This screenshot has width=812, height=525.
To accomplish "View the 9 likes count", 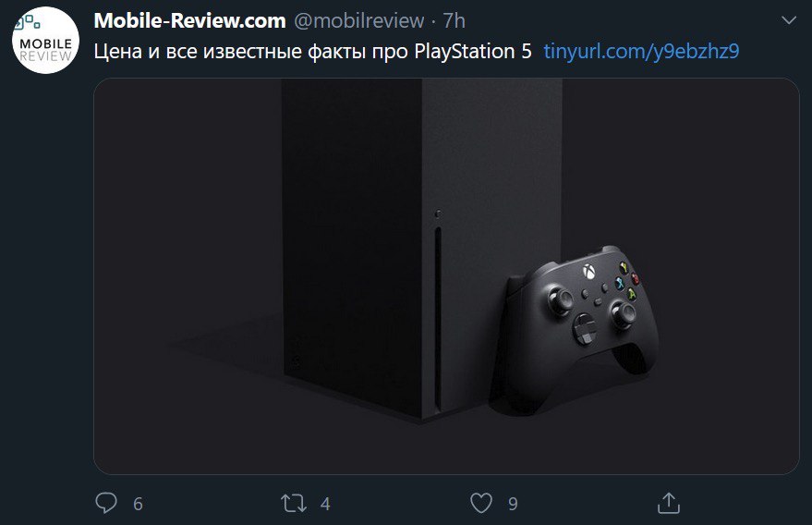I will pos(513,504).
